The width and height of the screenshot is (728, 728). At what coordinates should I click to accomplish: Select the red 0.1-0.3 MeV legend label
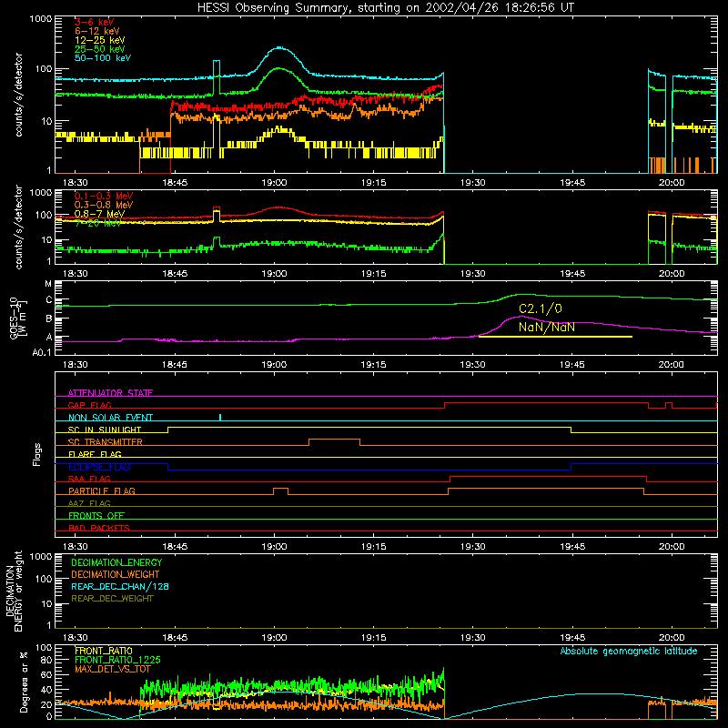104,196
